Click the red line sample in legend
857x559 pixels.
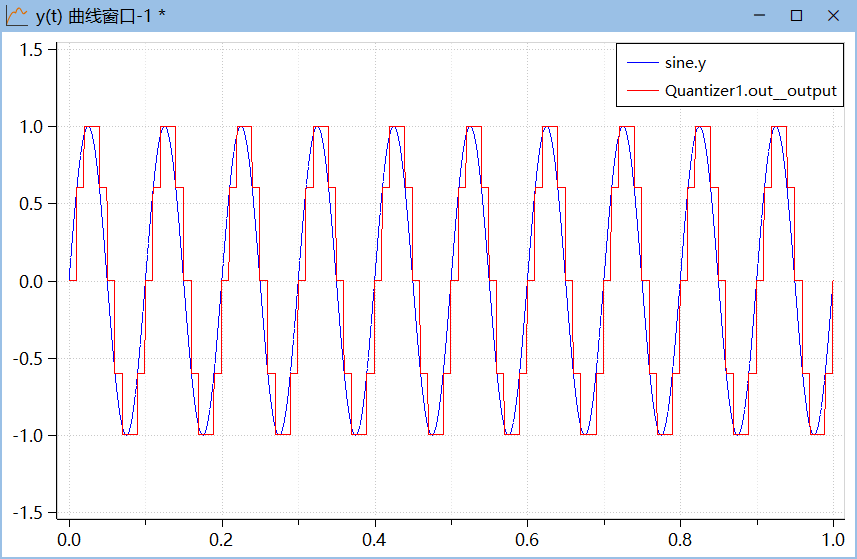click(641, 90)
